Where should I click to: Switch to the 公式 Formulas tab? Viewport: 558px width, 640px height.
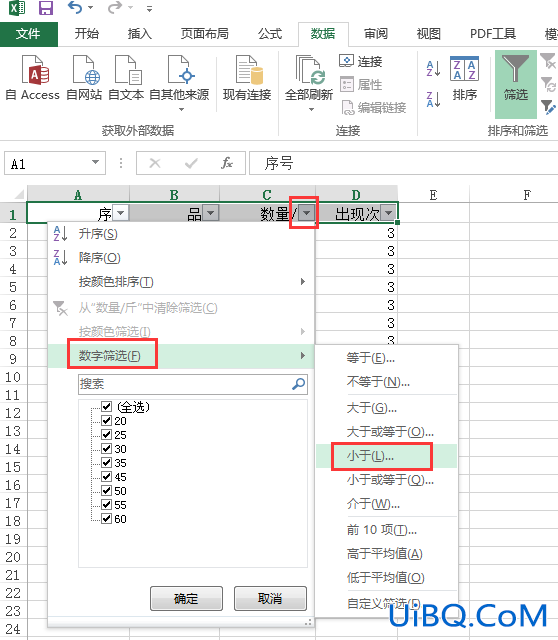tap(270, 34)
